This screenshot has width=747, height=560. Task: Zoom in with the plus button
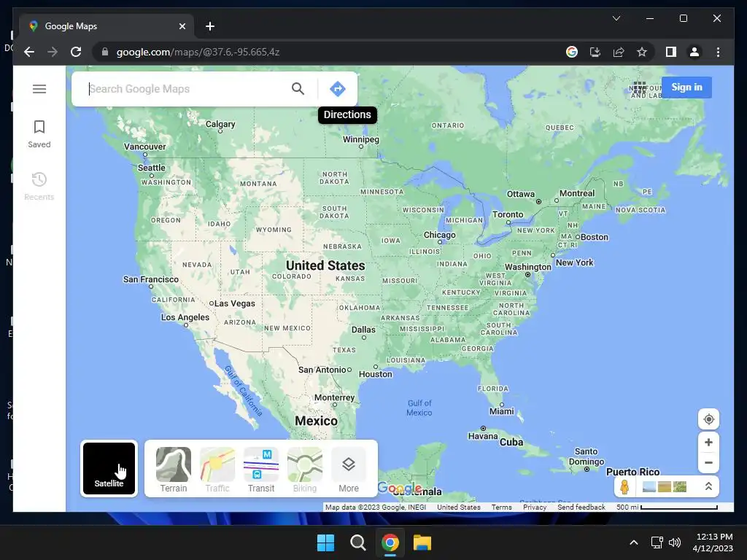pyautogui.click(x=708, y=443)
